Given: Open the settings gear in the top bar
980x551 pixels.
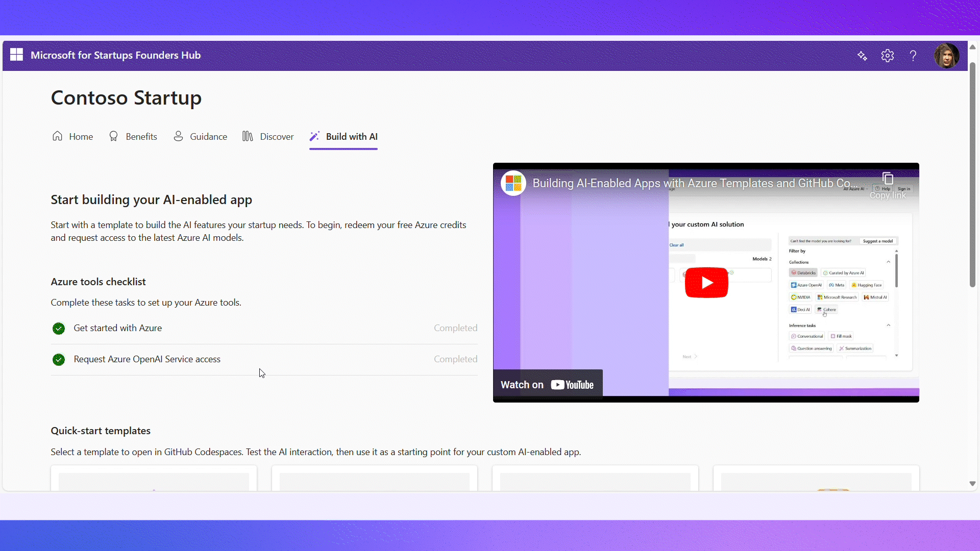Looking at the screenshot, I should (888, 56).
